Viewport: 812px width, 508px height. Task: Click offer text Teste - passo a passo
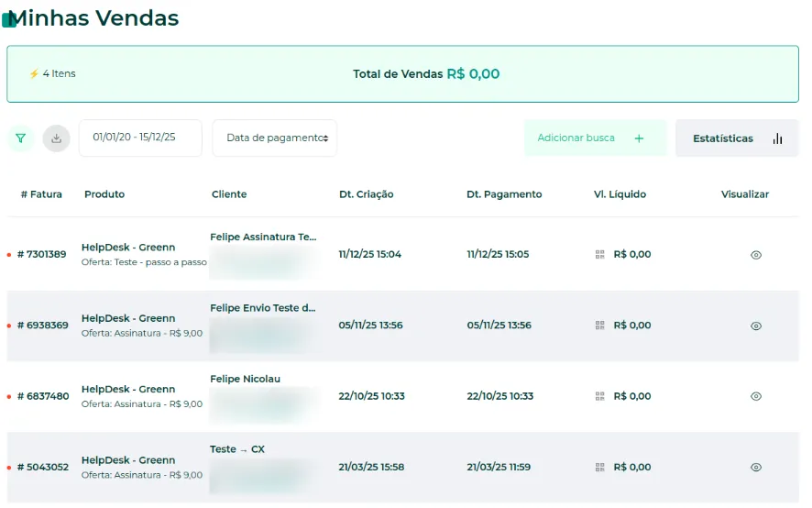[160, 262]
